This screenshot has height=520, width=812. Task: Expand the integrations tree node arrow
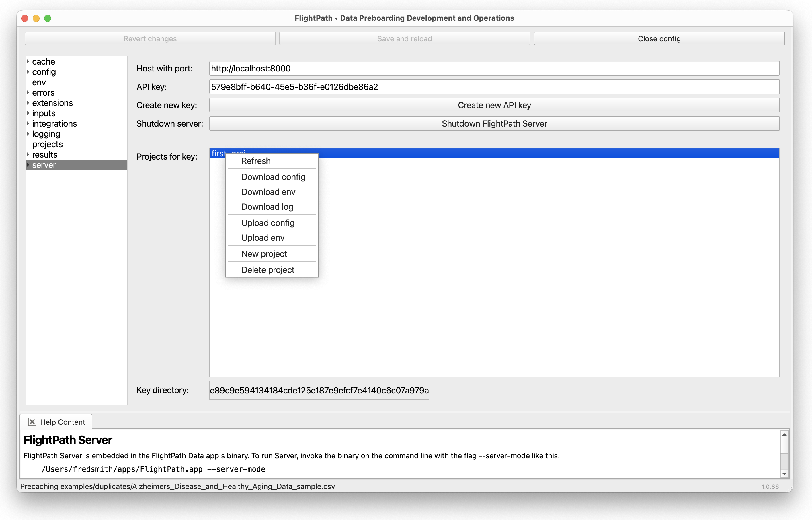[x=28, y=124]
